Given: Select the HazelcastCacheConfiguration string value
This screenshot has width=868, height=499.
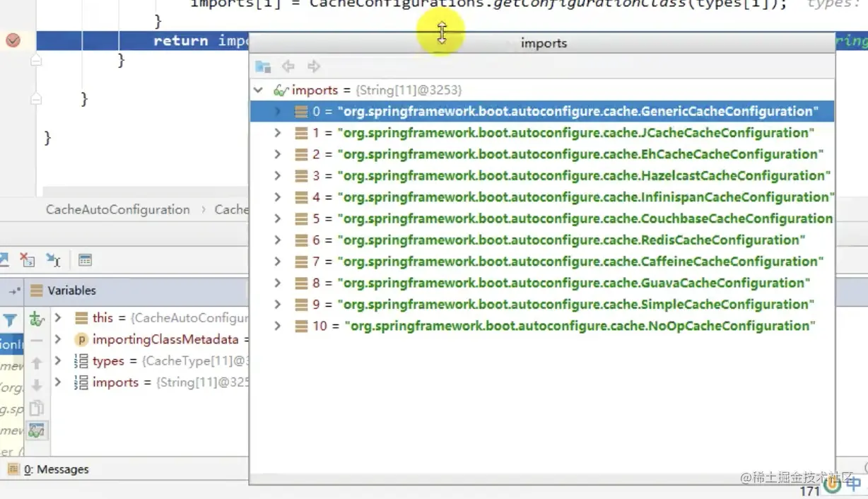Looking at the screenshot, I should tap(585, 175).
